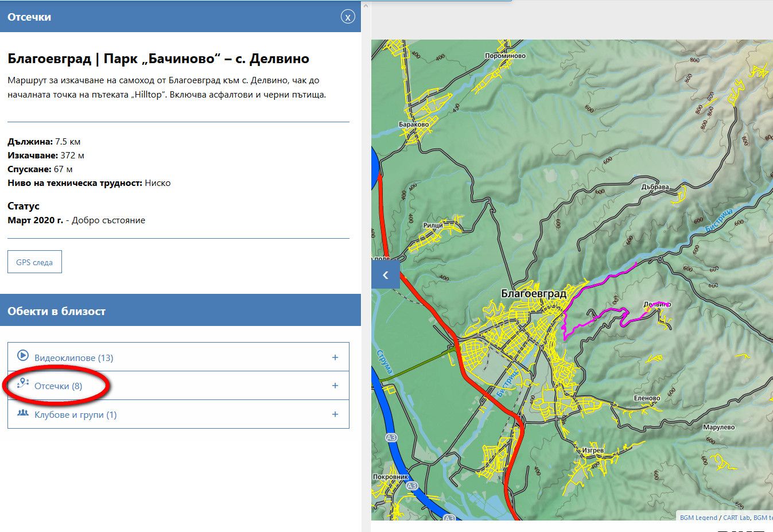Click the Делвино village on the map

coord(657,305)
